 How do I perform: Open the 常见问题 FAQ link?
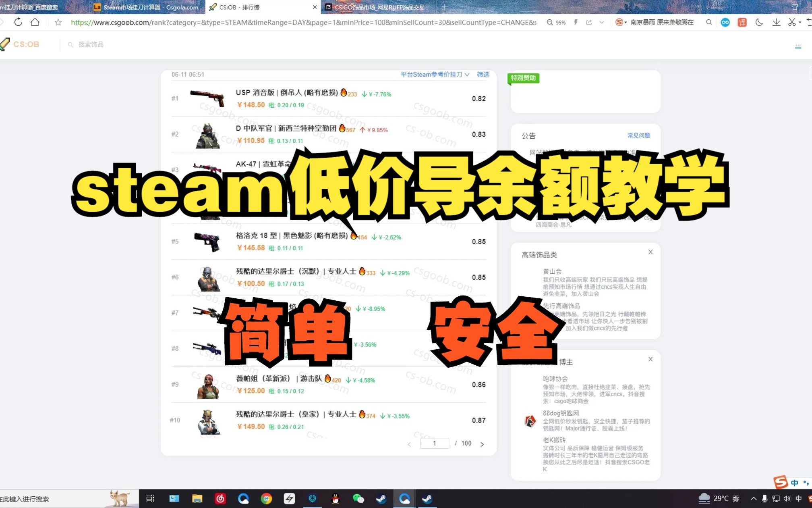point(638,135)
